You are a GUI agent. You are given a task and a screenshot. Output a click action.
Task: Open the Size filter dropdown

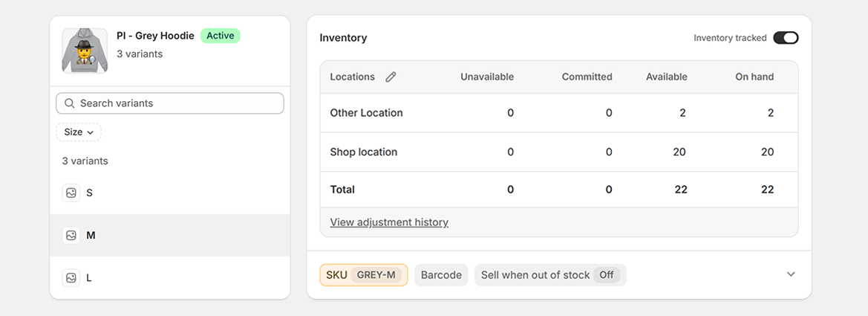(79, 132)
